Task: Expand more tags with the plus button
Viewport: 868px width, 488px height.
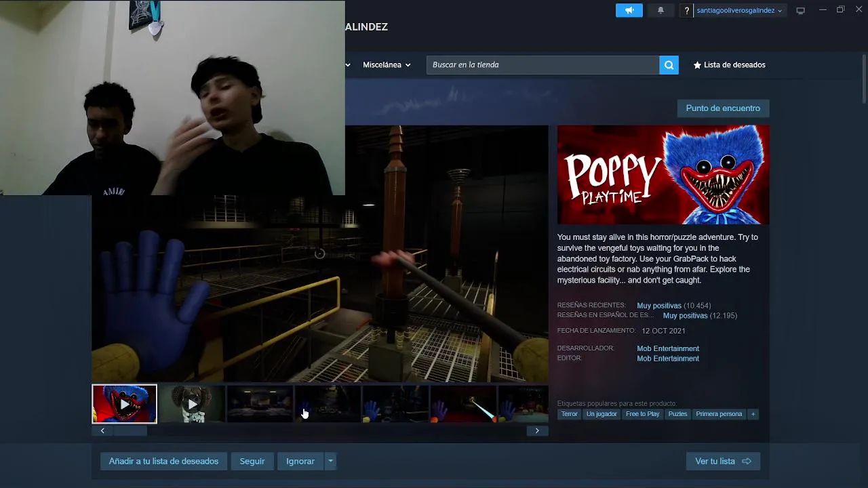Action: point(753,414)
